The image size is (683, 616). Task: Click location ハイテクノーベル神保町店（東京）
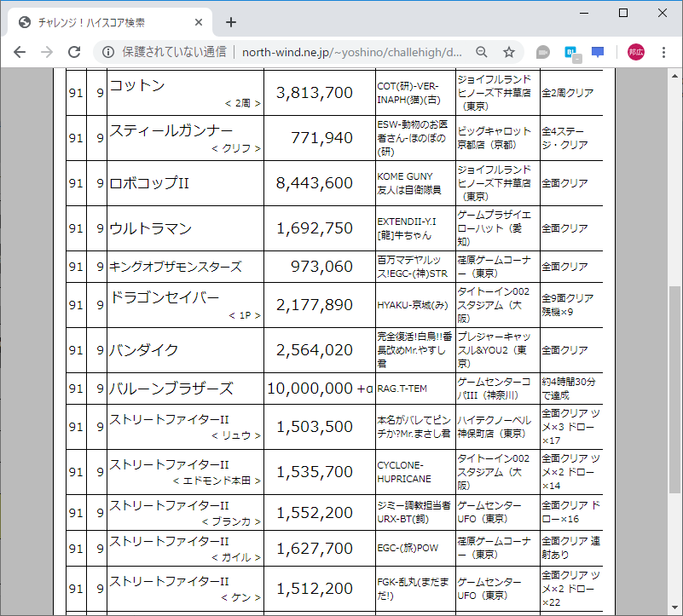click(494, 427)
